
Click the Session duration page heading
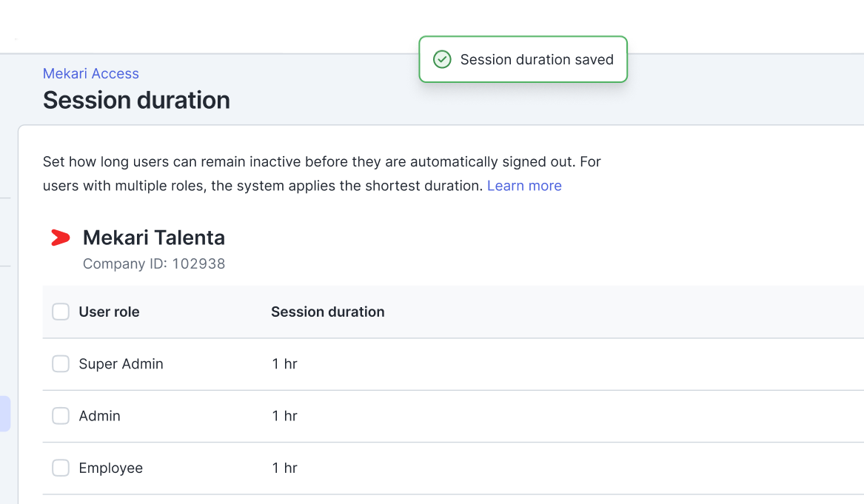[x=136, y=100]
